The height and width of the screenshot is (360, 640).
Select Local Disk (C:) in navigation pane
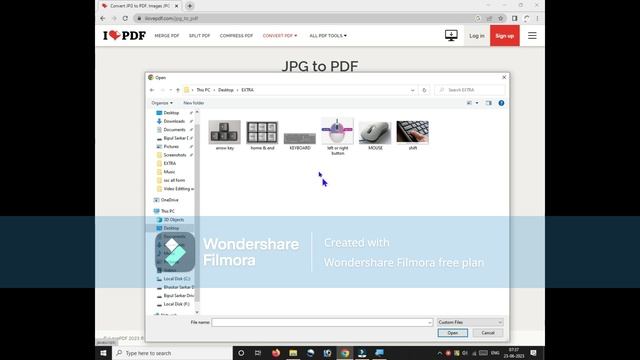coord(176,279)
